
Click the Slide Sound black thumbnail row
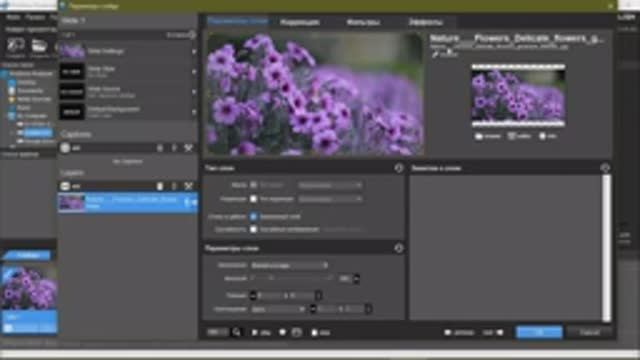[x=127, y=92]
